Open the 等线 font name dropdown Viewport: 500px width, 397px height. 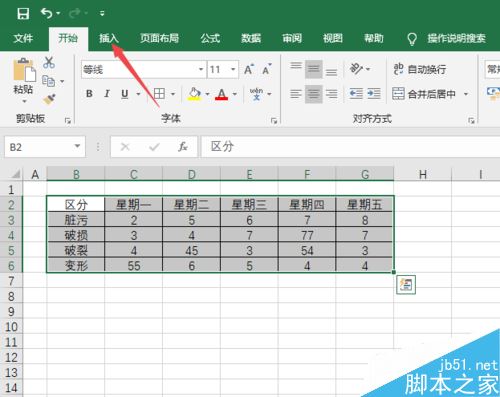(x=201, y=69)
